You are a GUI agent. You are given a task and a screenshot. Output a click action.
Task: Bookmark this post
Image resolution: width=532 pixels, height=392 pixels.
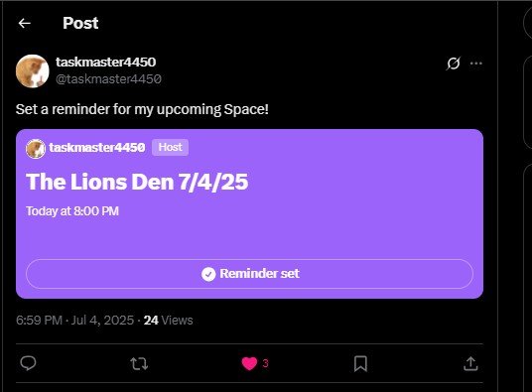[x=360, y=363]
